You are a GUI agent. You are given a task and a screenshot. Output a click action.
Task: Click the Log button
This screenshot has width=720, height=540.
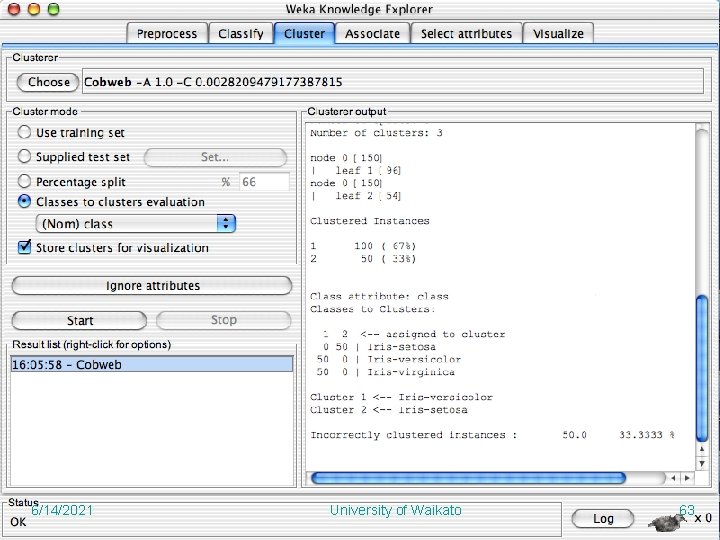pos(603,519)
